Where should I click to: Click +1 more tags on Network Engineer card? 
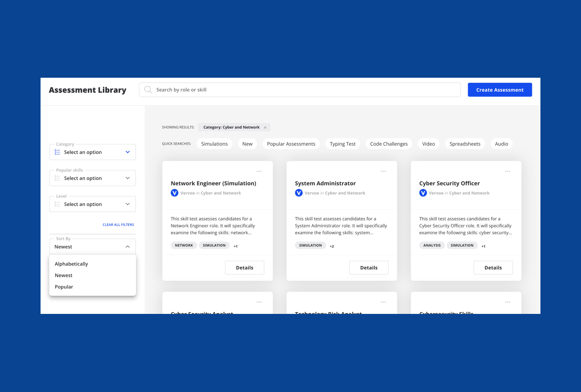pos(236,246)
